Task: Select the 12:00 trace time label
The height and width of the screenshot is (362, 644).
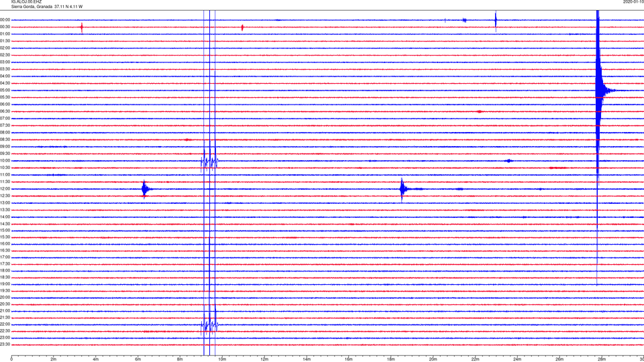Action: tap(5, 189)
